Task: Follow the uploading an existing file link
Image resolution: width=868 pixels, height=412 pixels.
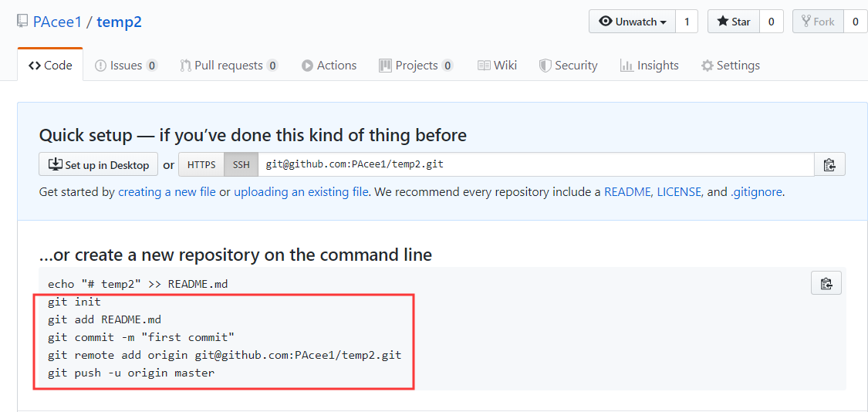Action: click(301, 192)
